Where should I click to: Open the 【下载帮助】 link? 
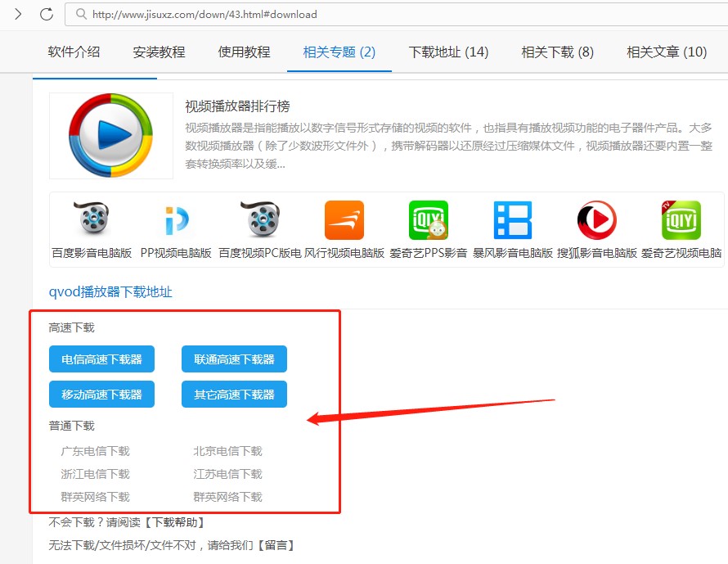pos(174,522)
